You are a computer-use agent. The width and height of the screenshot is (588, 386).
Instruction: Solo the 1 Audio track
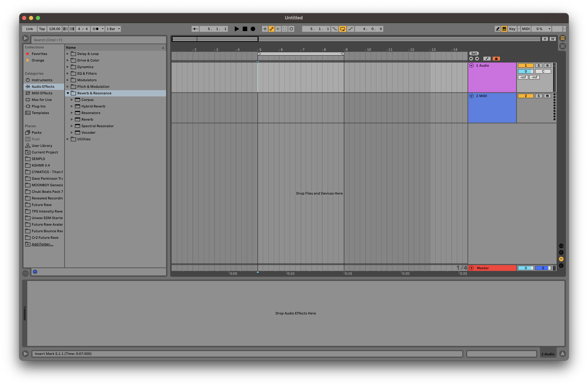(x=539, y=65)
